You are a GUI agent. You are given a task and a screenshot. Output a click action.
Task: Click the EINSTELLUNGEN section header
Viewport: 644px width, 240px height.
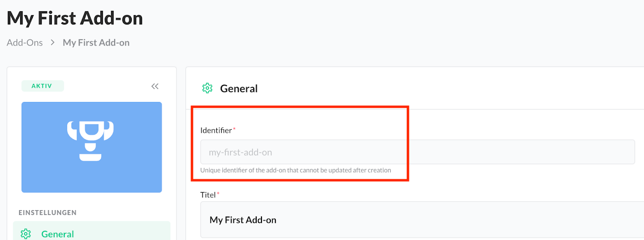pyautogui.click(x=48, y=213)
